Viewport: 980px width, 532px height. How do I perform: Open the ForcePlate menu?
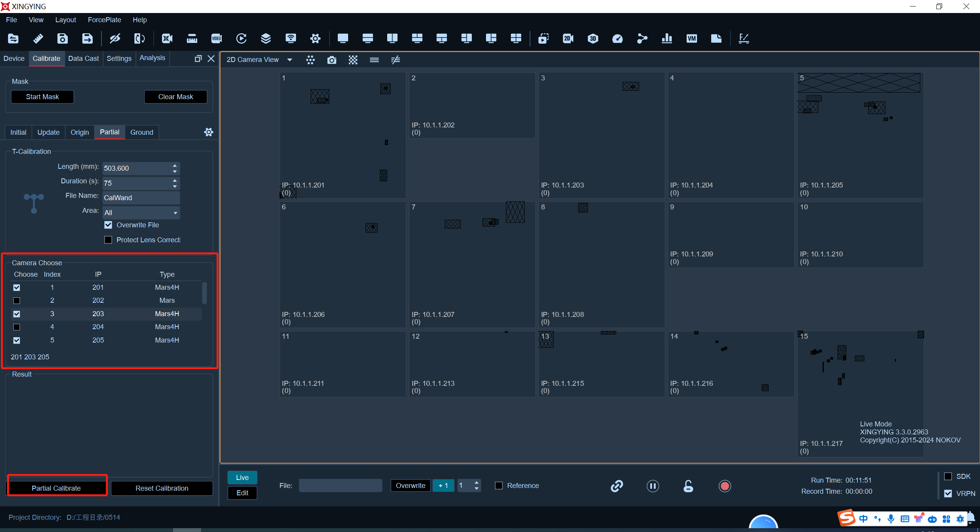point(104,20)
